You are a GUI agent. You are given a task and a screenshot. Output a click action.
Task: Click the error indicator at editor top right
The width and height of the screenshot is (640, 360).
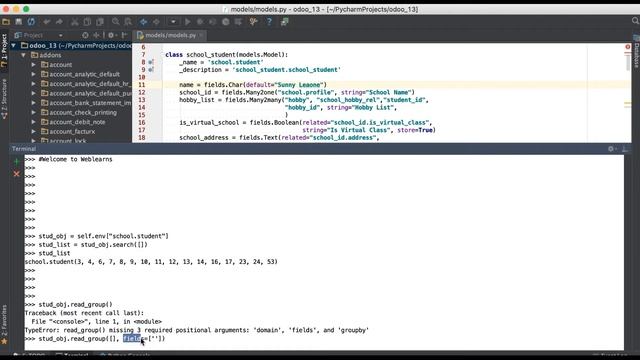pos(628,47)
